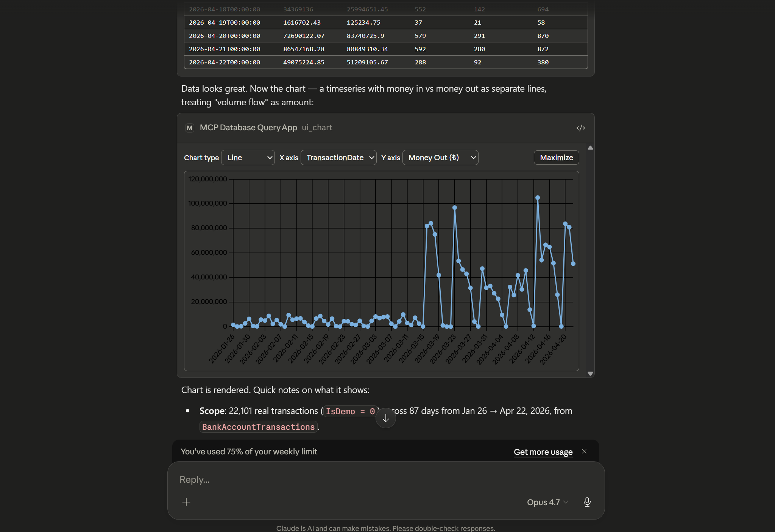Change the Y axis from Money Out
775x532 pixels.
[x=440, y=158]
